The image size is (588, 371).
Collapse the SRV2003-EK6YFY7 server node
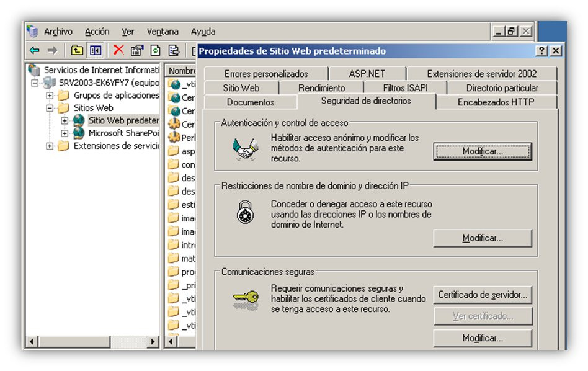pos(35,83)
